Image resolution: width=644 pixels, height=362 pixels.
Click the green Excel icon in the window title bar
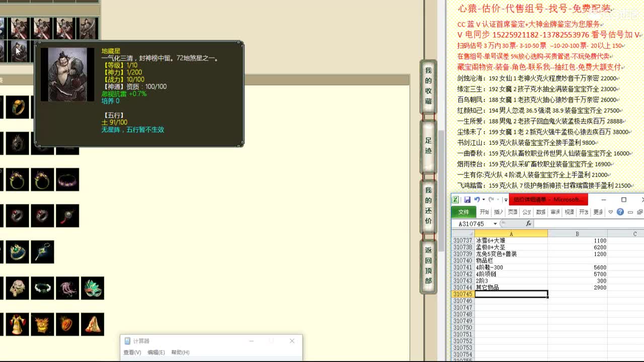pos(455,200)
